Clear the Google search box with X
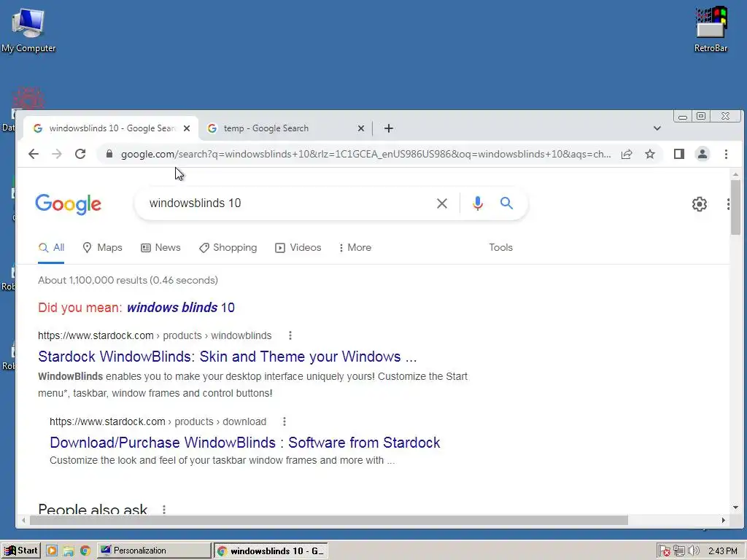 (x=441, y=203)
